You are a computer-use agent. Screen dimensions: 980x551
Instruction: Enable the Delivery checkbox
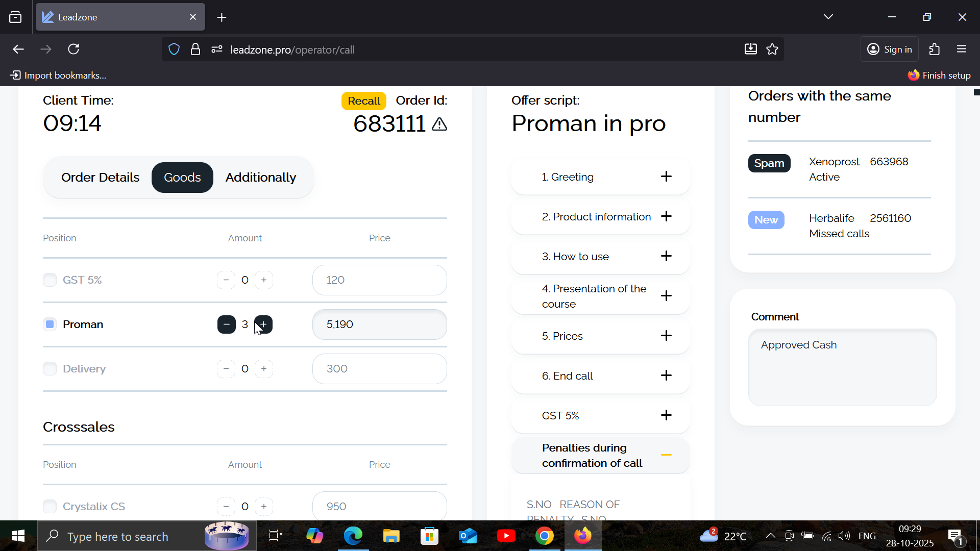coord(50,369)
